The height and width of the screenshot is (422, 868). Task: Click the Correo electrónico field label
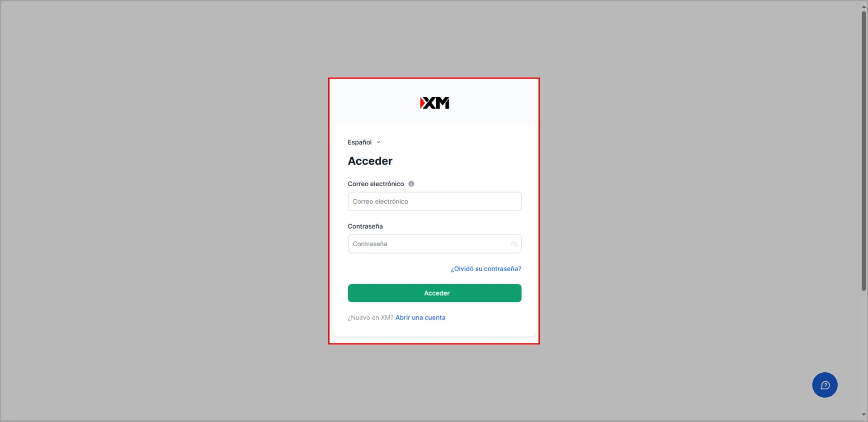[x=376, y=184]
